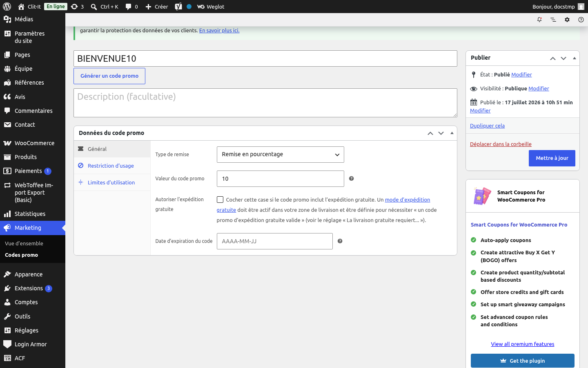Open Références in the sidebar
This screenshot has height=368, width=588.
tap(33, 83)
